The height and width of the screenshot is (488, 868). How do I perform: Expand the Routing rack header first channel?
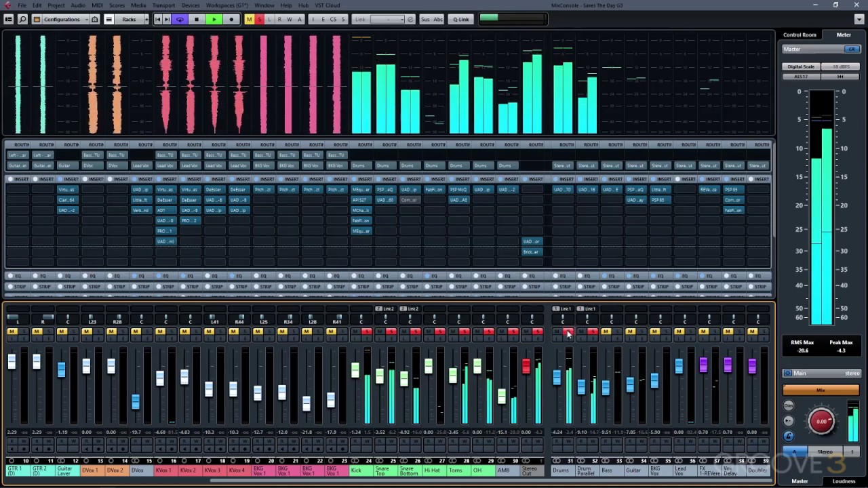[x=17, y=144]
